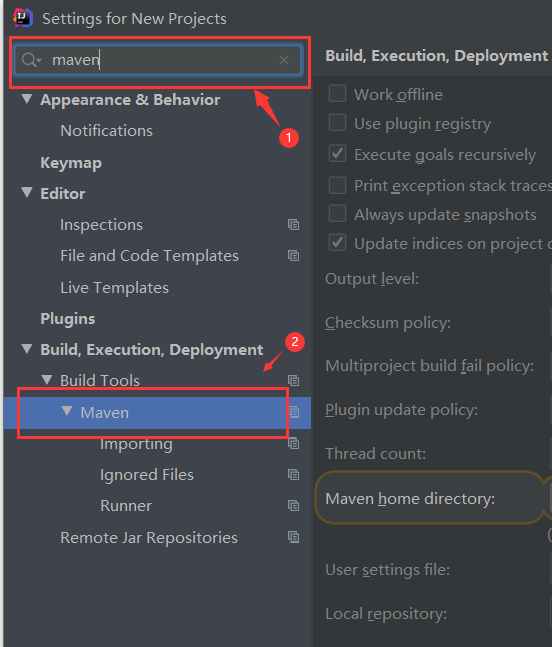The height and width of the screenshot is (647, 552).
Task: Enable the Work offline checkbox
Action: [337, 93]
